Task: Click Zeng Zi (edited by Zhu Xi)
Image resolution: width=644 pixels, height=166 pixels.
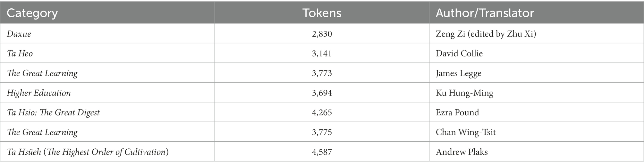Action: (486, 34)
